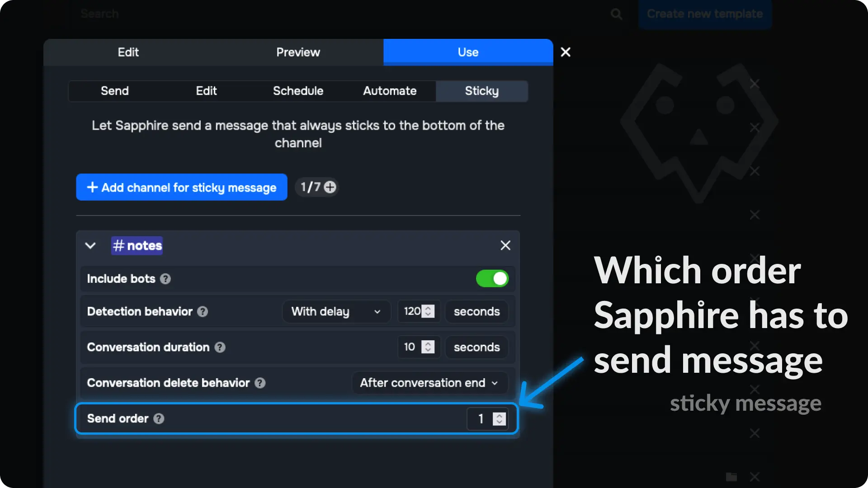The image size is (868, 488).
Task: Click the #notes channel tag
Action: (137, 245)
